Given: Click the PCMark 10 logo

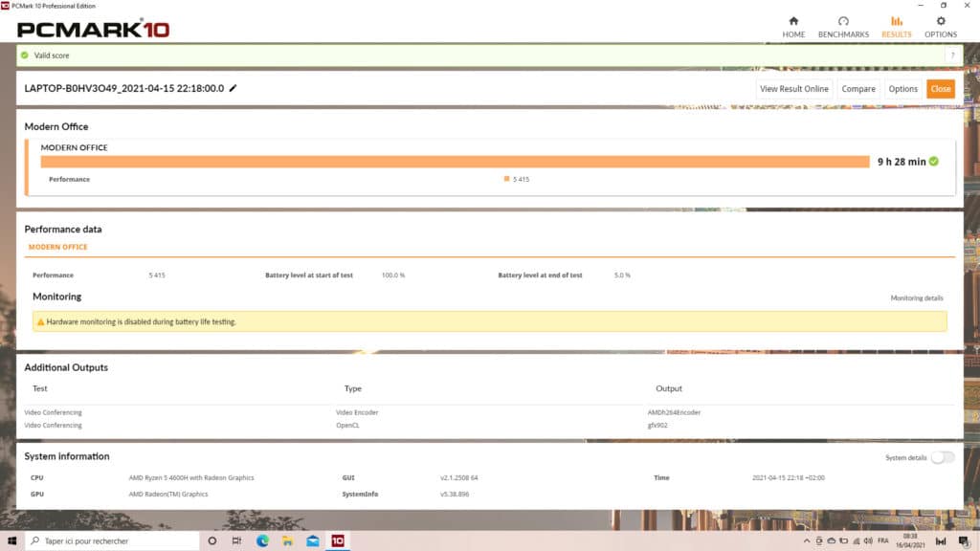Looking at the screenshot, I should [93, 29].
